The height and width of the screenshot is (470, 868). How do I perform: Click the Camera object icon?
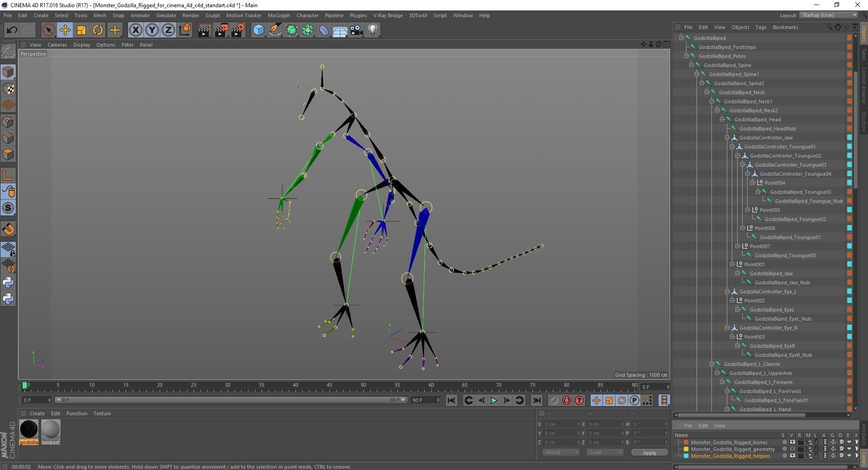pos(357,30)
